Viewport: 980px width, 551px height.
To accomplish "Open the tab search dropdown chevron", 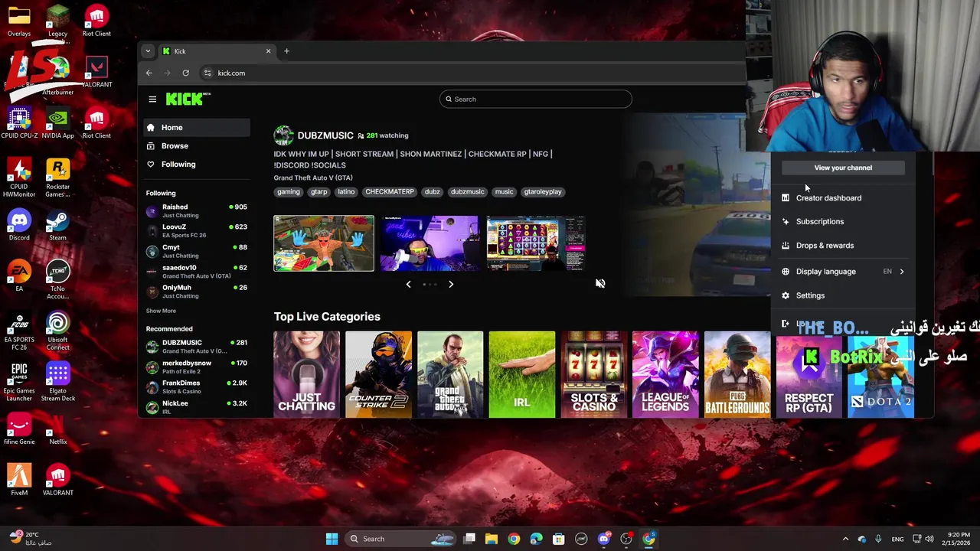I will (148, 51).
